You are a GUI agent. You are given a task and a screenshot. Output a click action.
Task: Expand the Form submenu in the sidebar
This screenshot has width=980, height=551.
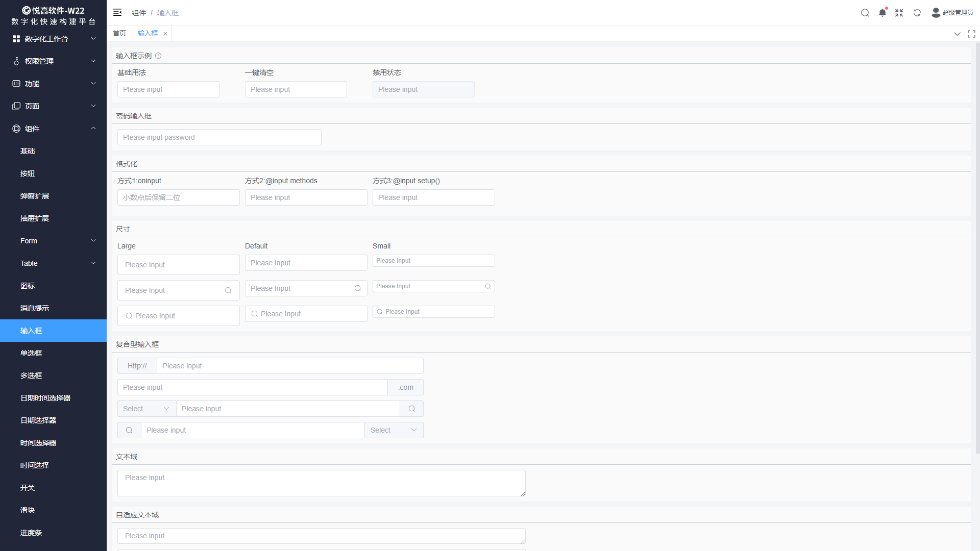pyautogui.click(x=53, y=241)
